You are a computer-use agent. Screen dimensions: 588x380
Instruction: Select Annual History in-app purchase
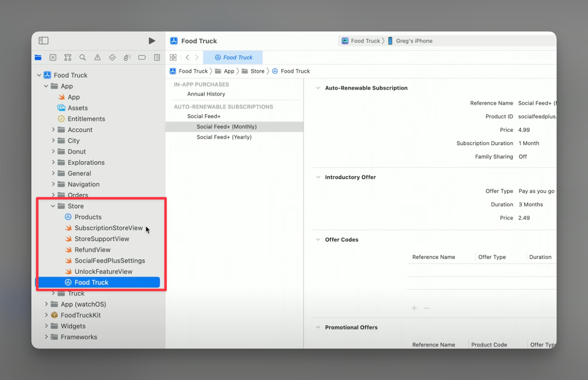coord(206,94)
